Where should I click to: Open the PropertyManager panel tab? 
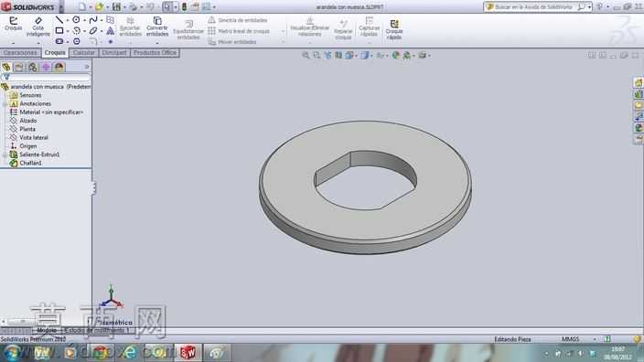19,67
